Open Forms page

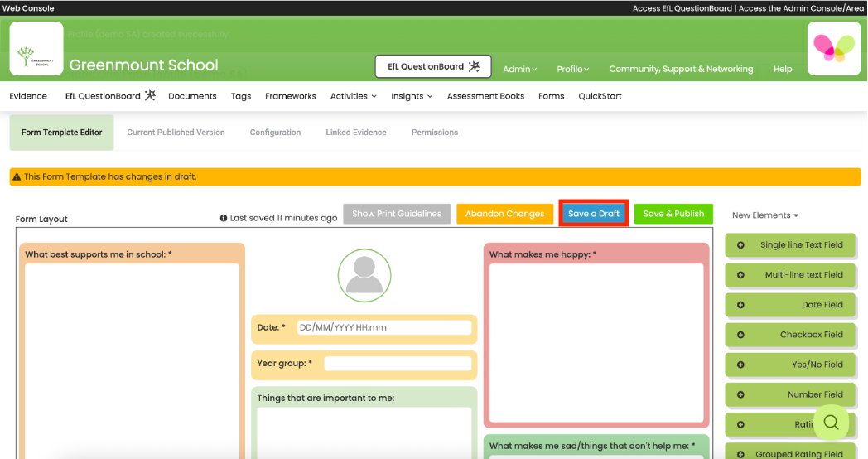pyautogui.click(x=552, y=96)
